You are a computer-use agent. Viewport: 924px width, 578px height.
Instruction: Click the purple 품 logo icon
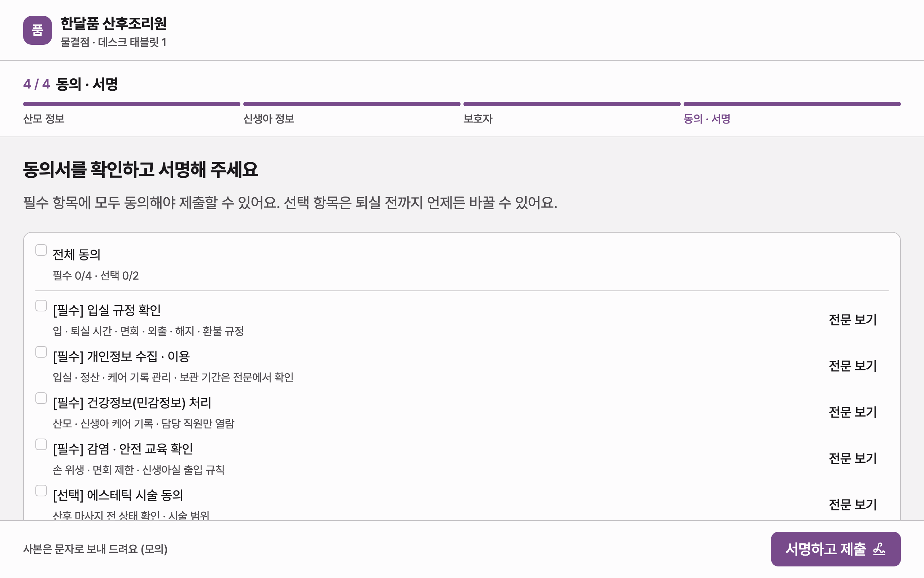(38, 30)
